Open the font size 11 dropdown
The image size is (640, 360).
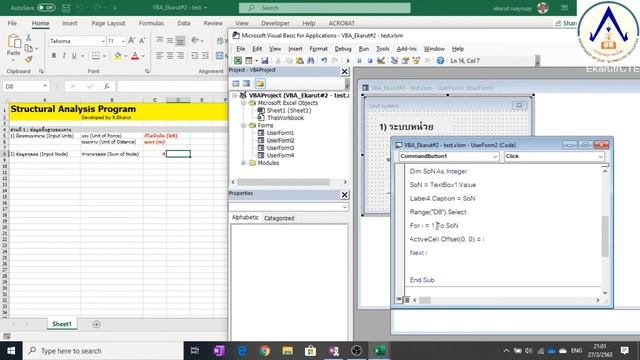[123, 41]
